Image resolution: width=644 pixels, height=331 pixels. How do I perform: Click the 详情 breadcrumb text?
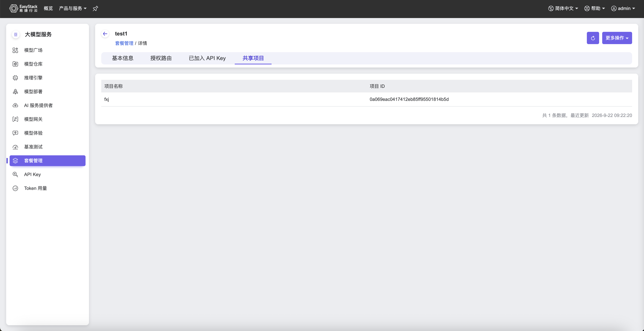click(142, 43)
